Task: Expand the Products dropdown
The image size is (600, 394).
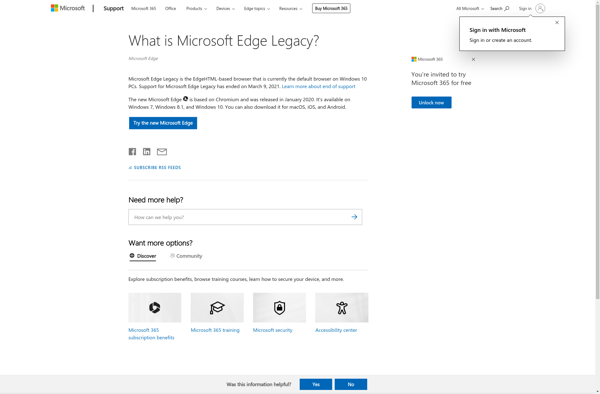Action: coord(196,8)
